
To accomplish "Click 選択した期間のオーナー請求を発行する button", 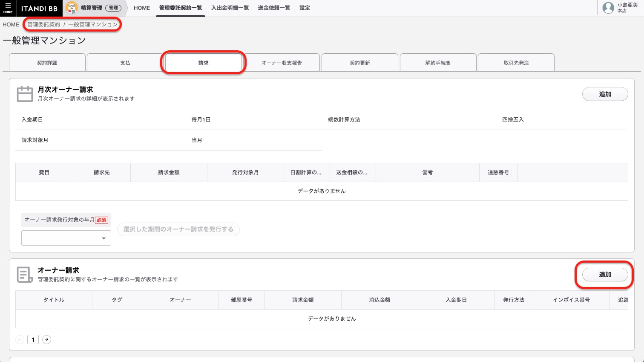I will tap(178, 229).
